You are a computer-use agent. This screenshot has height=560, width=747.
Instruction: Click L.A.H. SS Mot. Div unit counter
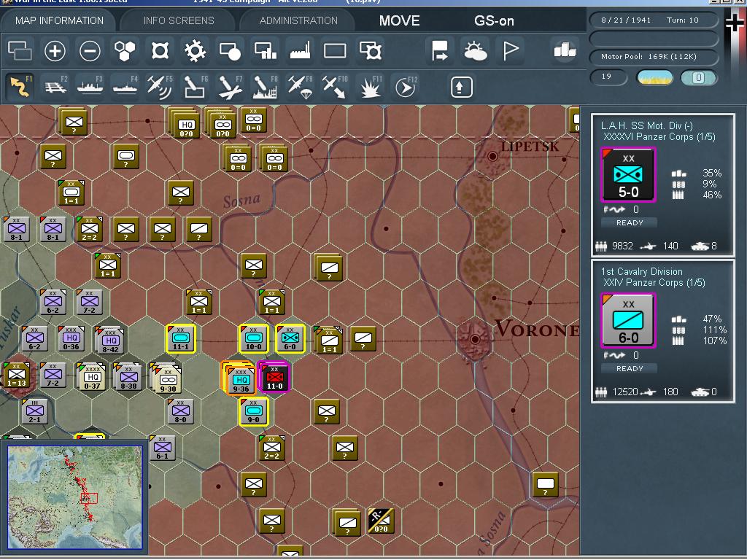point(628,175)
